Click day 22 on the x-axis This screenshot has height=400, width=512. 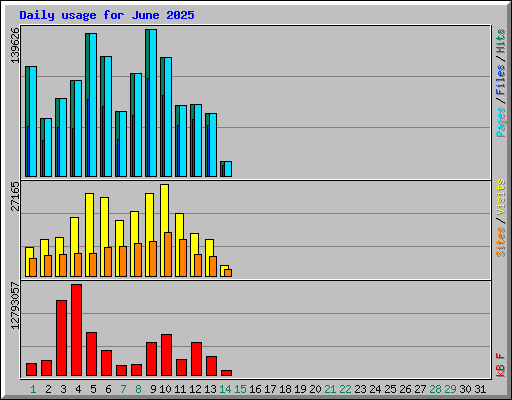345,389
